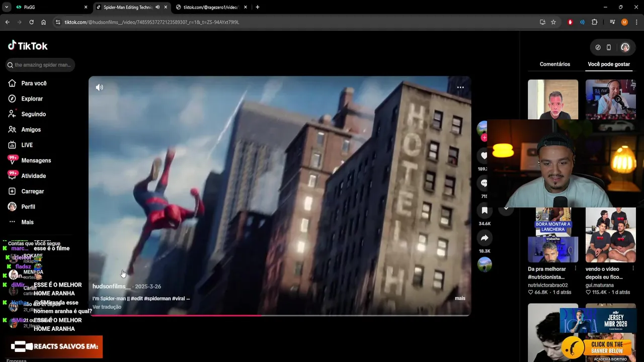Mute the Spider-Man tab via speaker icon
The width and height of the screenshot is (644, 362).
(x=157, y=7)
